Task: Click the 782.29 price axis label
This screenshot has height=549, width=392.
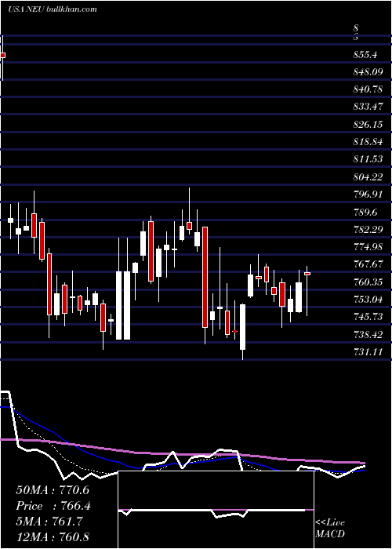Action: tap(368, 230)
